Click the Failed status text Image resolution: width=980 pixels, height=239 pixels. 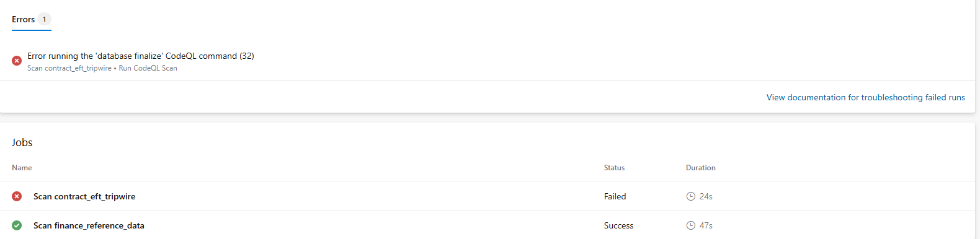[x=615, y=196]
